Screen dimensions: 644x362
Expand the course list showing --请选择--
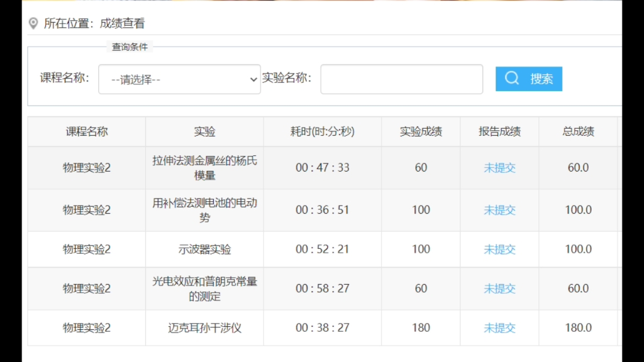tap(179, 79)
